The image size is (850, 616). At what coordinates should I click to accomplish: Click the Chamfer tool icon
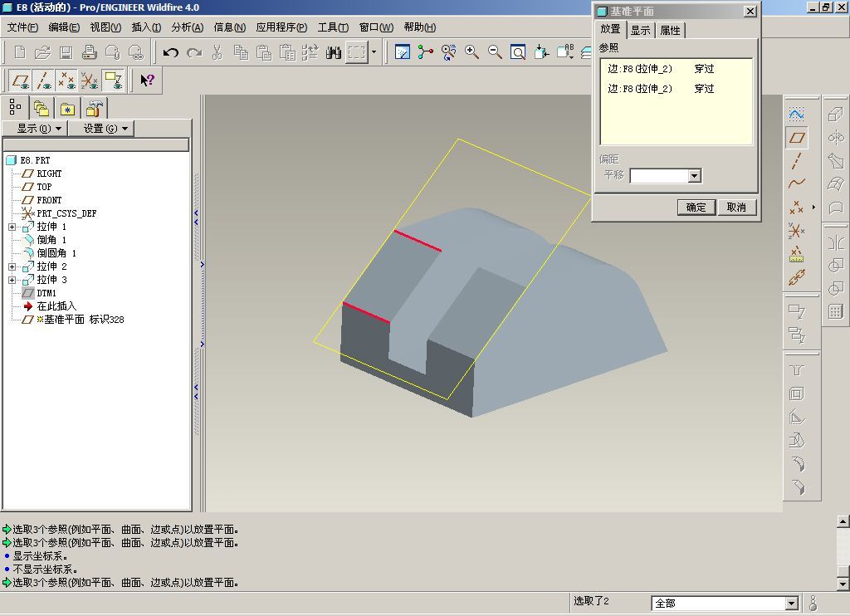(796, 487)
